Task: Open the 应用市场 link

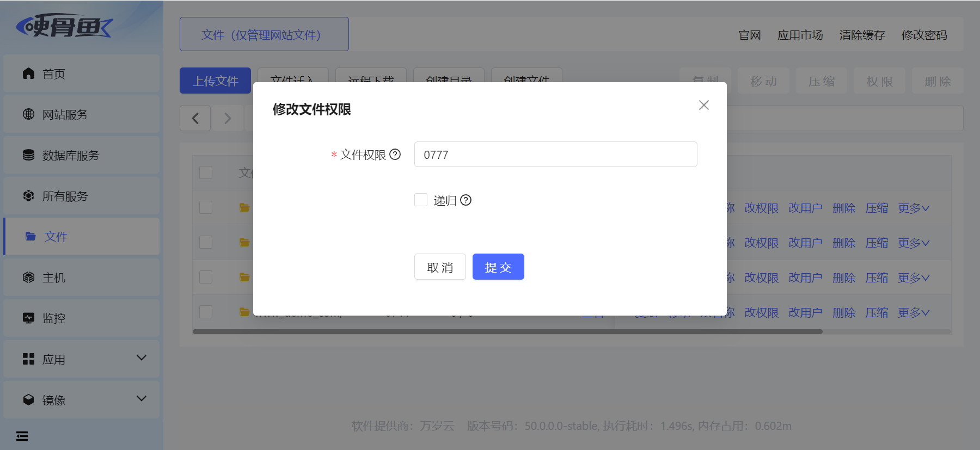Action: tap(800, 35)
